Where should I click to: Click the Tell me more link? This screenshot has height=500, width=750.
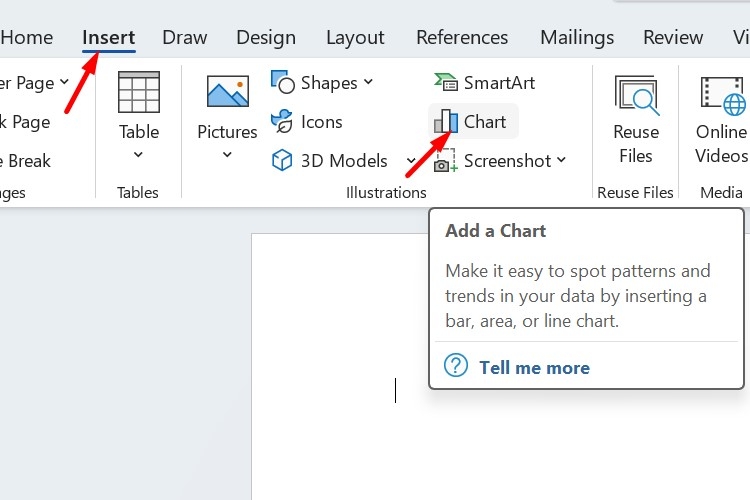[534, 368]
